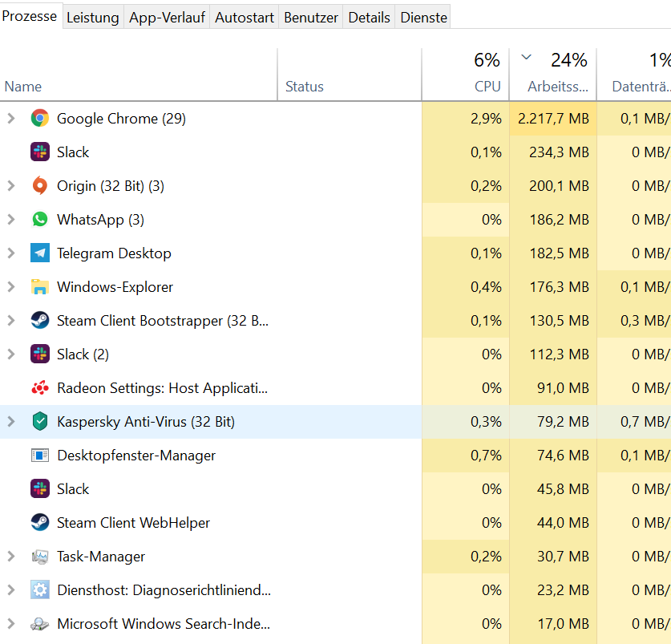Switch to the Prozesse tab

(30, 16)
